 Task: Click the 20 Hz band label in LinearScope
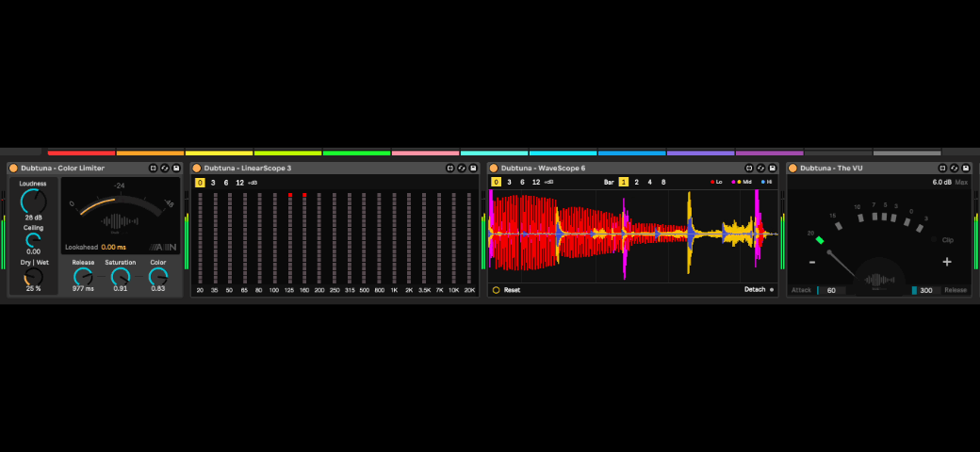pos(200,290)
